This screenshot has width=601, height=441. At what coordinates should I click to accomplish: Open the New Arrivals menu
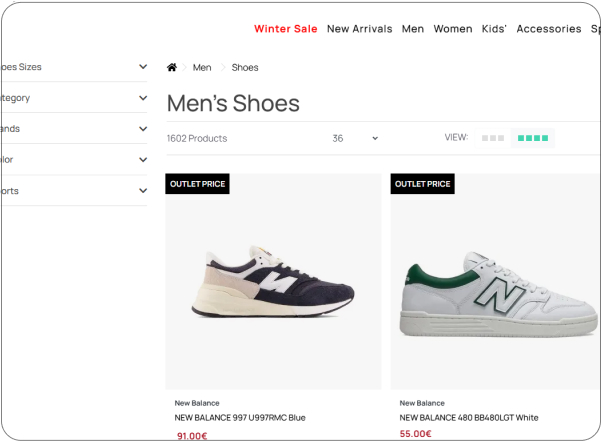(x=360, y=29)
